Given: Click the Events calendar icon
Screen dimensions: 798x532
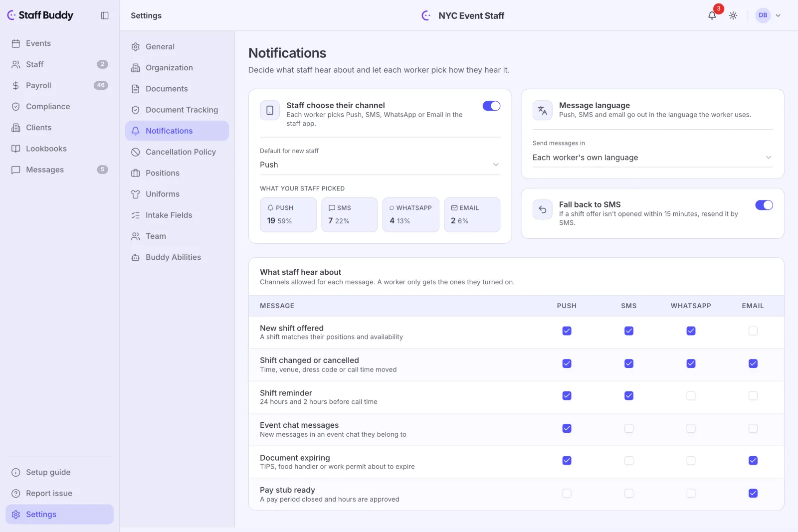Looking at the screenshot, I should pos(16,43).
